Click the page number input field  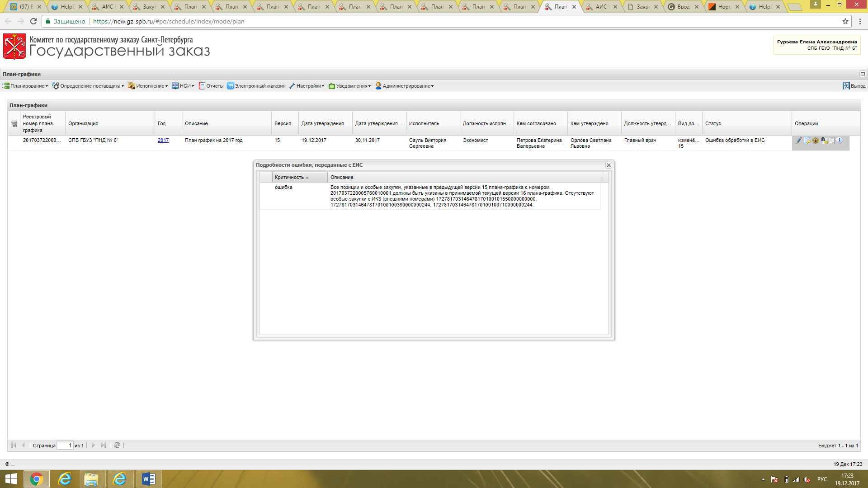65,446
